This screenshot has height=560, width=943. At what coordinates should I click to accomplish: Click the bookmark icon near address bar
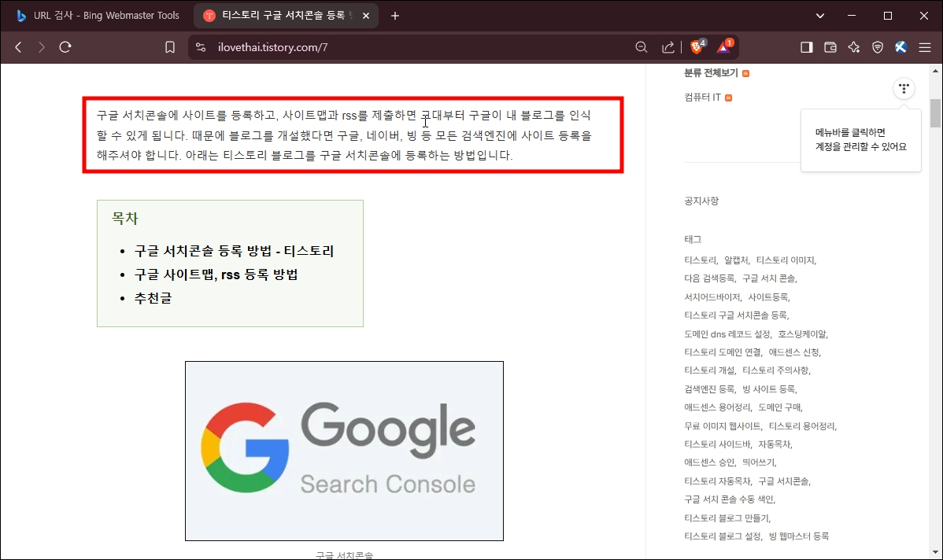tap(169, 46)
